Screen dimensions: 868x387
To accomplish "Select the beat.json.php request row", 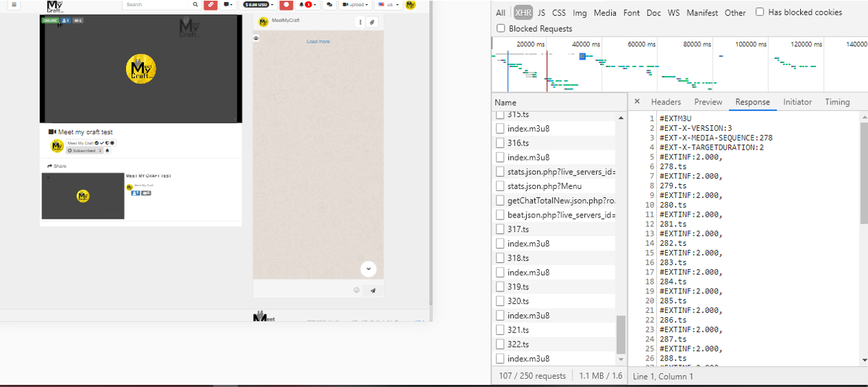I will (x=555, y=215).
